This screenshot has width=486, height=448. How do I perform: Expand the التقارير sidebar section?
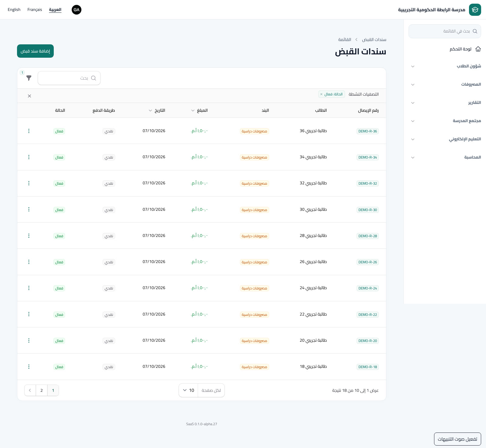coord(445,103)
